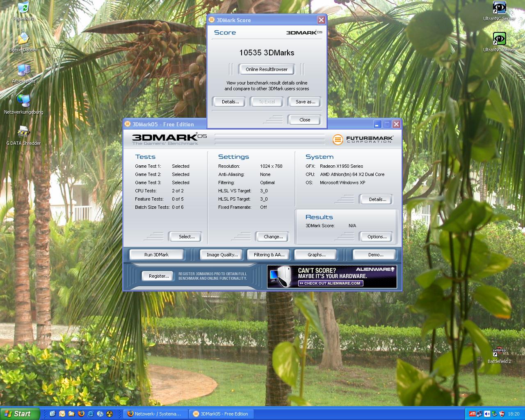Click the taskbar clock 18:20
Image resolution: width=525 pixels, height=420 pixels.
coord(514,414)
